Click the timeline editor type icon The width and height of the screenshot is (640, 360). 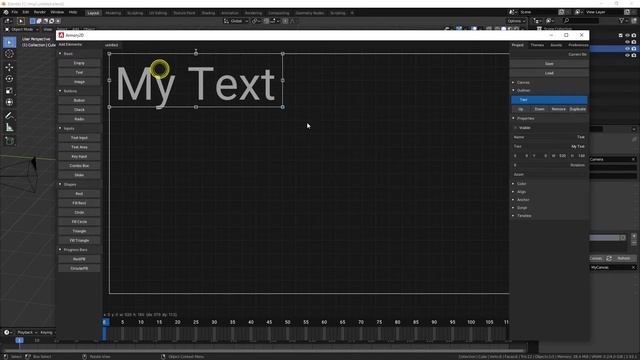7,332
